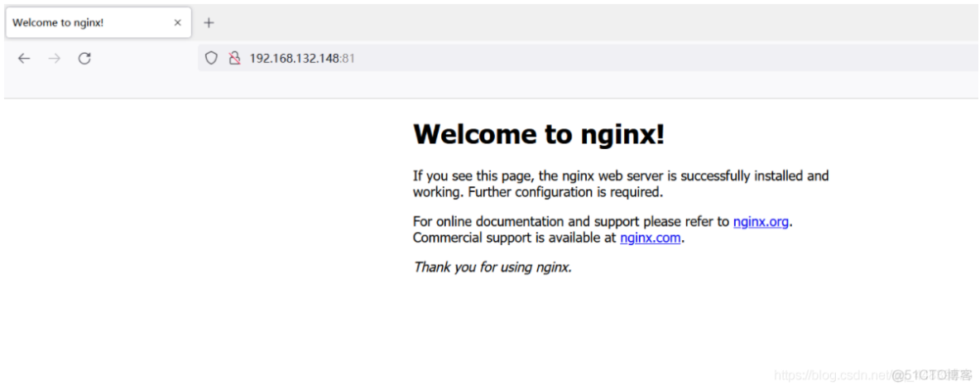Select the Welcome to nginx! tab

tap(98, 23)
